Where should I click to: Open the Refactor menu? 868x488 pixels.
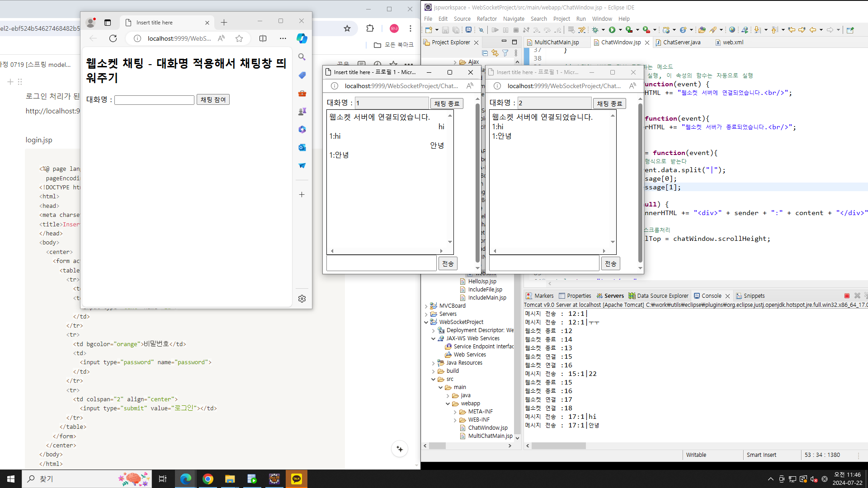(486, 19)
